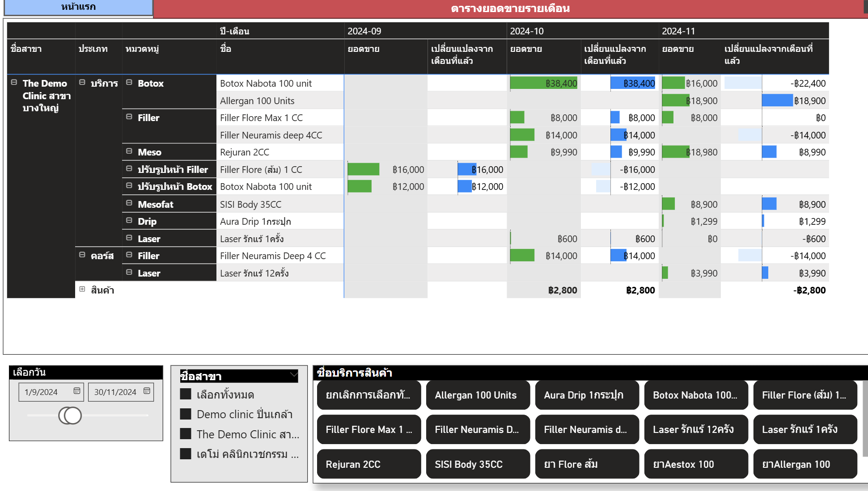Click the ยกเลิกการเลือกทั้งหมด clear selection button
This screenshot has height=491, width=868.
tap(368, 395)
